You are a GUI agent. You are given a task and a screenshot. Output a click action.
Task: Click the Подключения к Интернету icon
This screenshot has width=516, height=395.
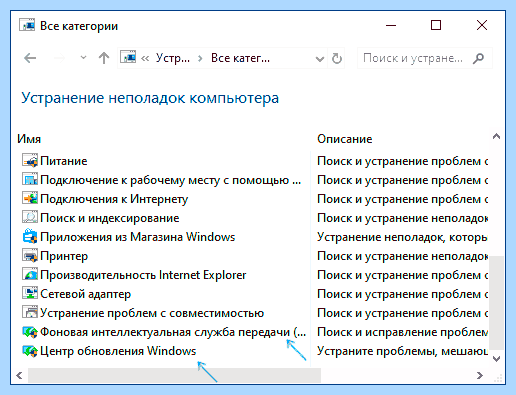(30, 199)
